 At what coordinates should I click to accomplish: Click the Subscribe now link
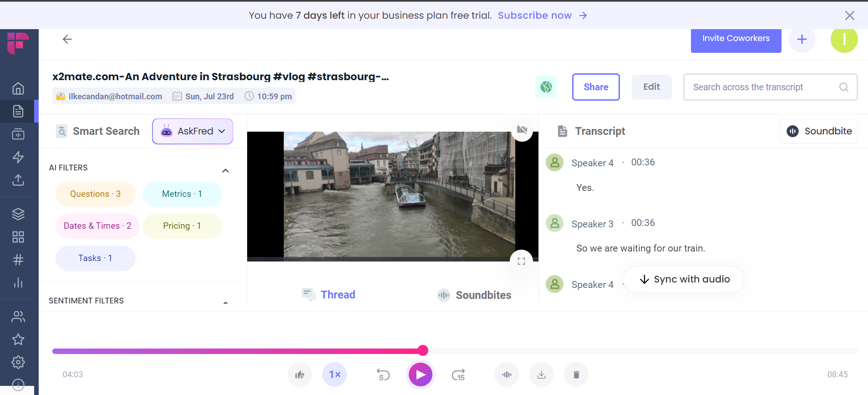[535, 15]
